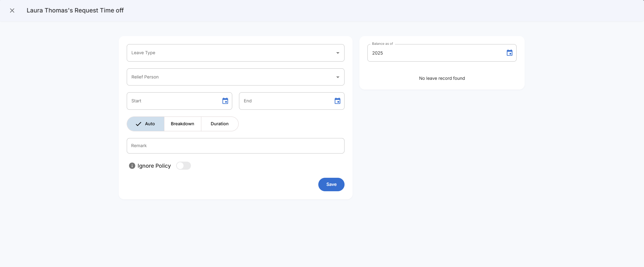Focus the Remark text field
644x267 pixels.
click(235, 146)
